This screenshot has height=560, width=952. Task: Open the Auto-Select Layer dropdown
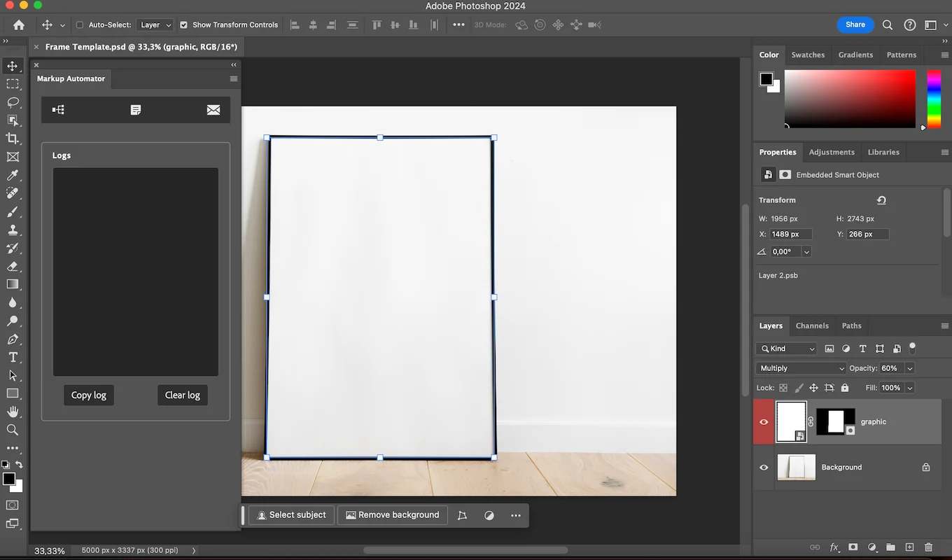[155, 24]
